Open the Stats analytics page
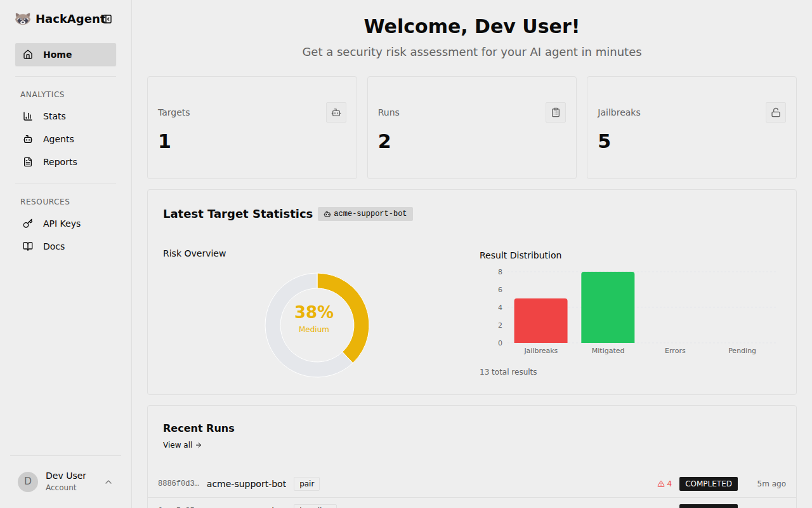 pyautogui.click(x=65, y=116)
